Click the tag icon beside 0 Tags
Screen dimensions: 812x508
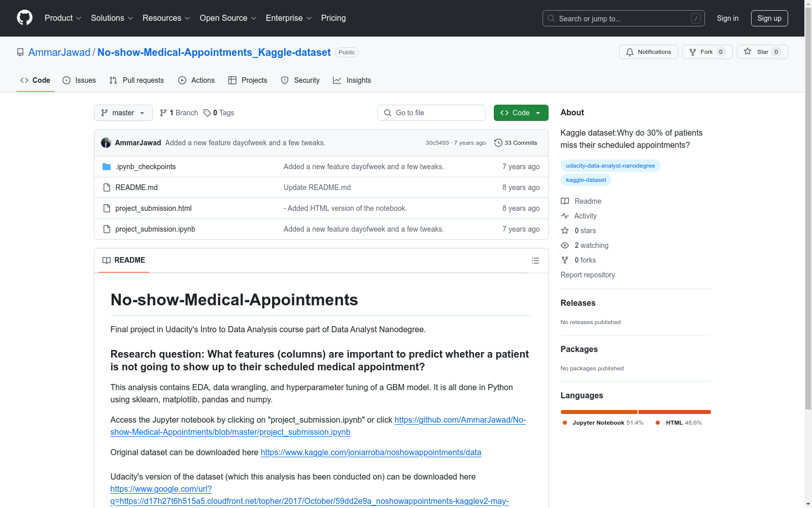tap(207, 113)
